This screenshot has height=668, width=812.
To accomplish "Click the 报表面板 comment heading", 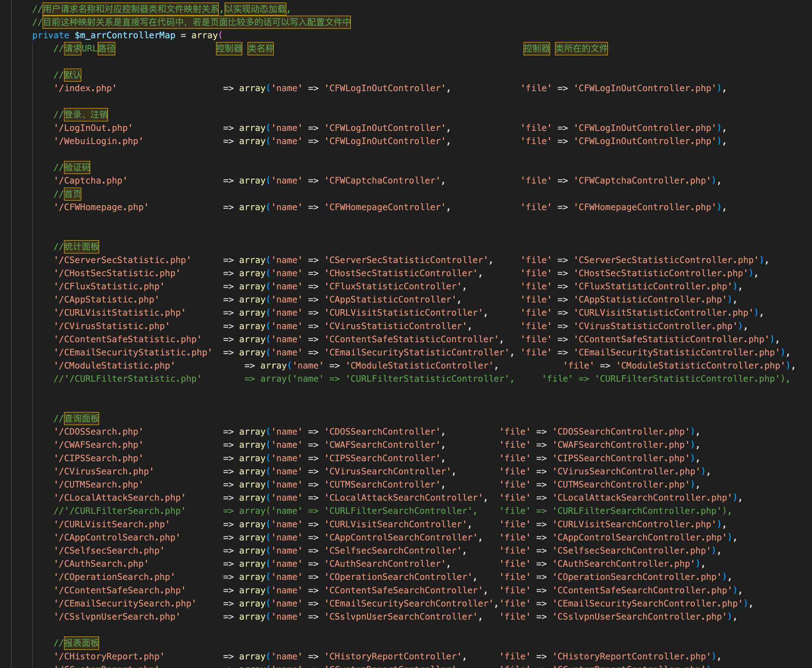I will (81, 643).
